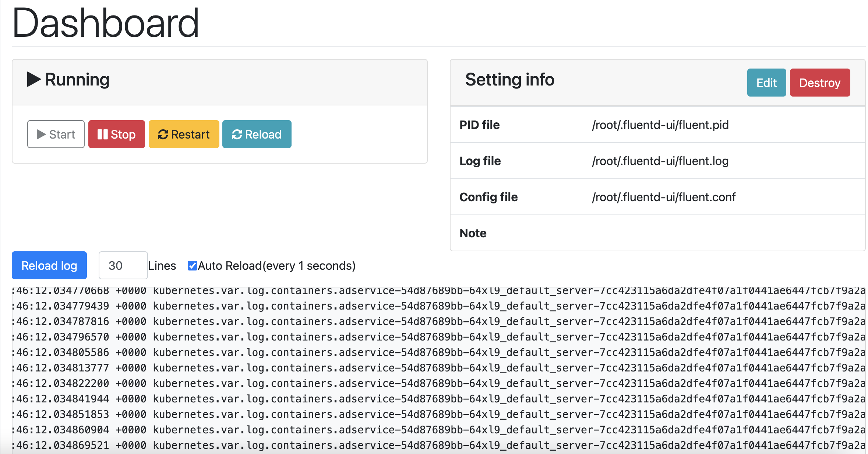Click the play triangle on Start button

pyautogui.click(x=41, y=135)
